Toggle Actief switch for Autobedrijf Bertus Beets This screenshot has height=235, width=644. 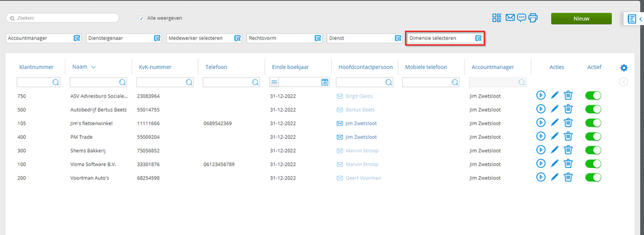pos(593,109)
